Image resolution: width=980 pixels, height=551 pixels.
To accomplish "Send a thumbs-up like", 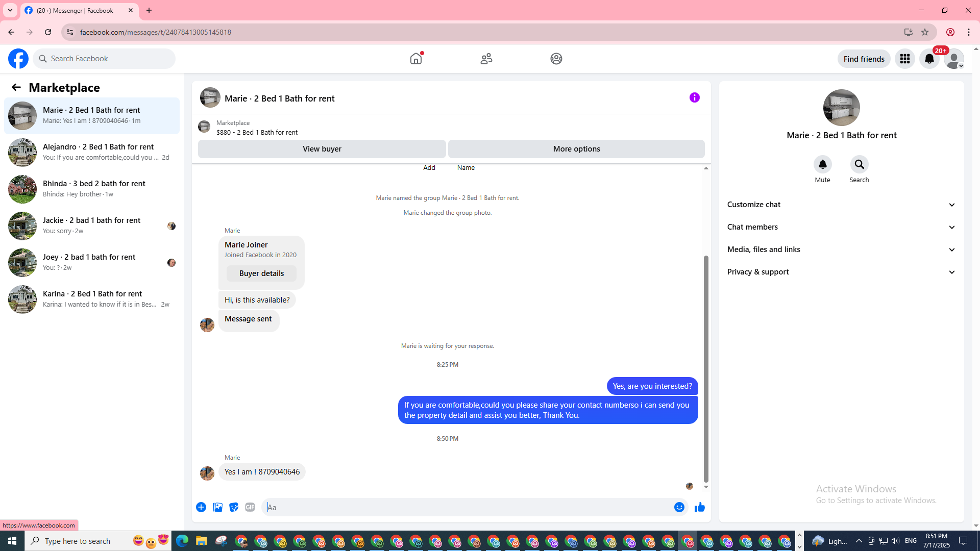I will click(x=700, y=507).
